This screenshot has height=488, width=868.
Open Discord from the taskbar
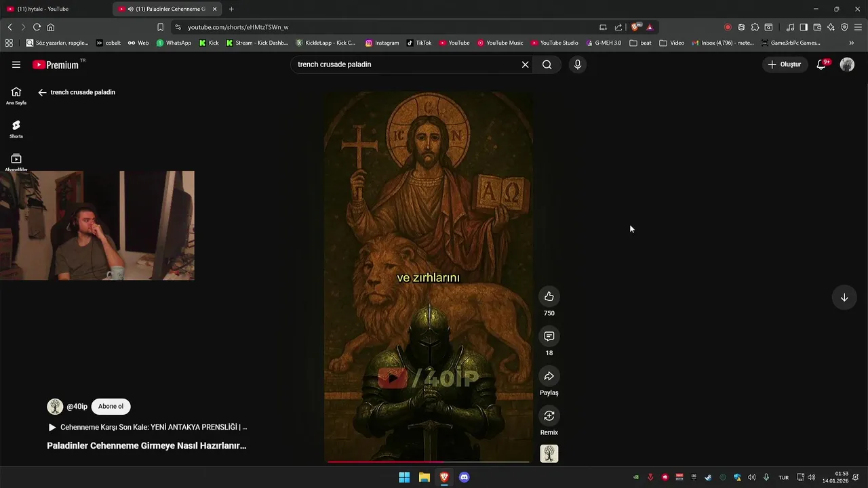click(464, 477)
